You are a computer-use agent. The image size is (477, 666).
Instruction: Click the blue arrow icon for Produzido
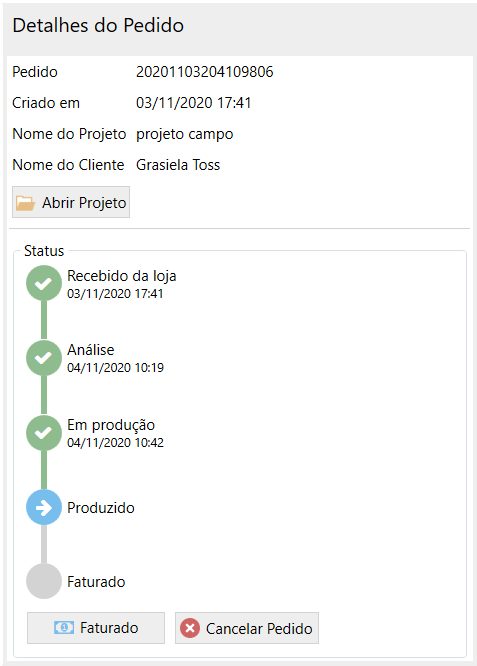tap(44, 507)
